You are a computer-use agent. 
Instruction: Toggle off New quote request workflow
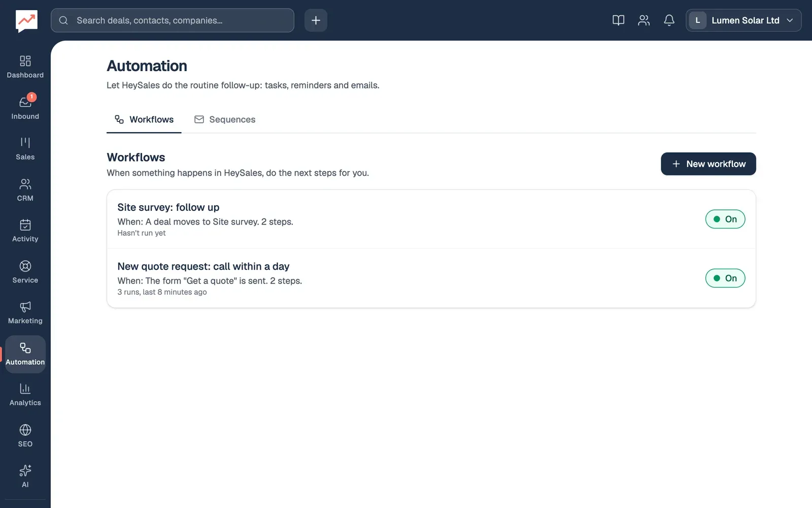[x=725, y=278]
